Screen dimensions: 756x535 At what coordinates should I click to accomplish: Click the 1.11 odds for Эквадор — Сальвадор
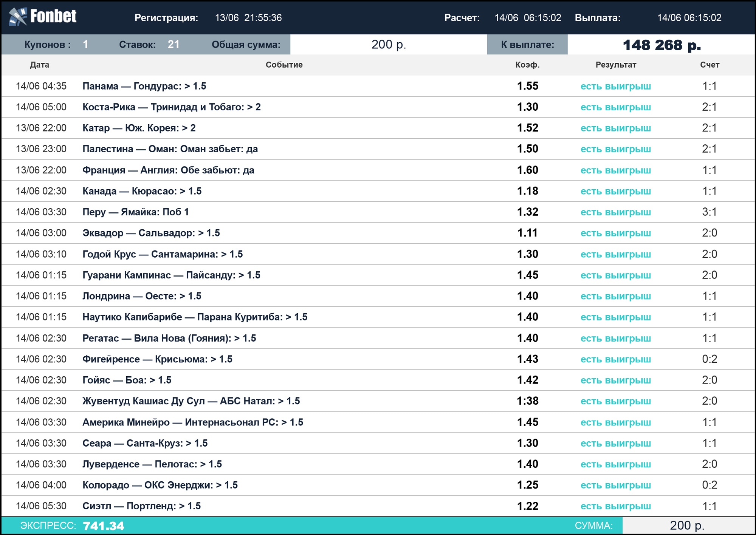pyautogui.click(x=527, y=233)
